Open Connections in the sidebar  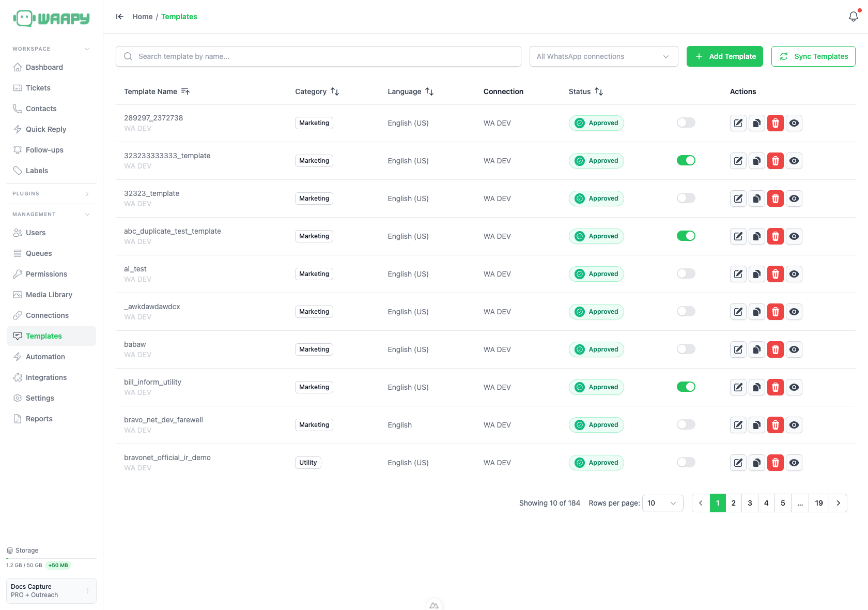[x=51, y=315]
